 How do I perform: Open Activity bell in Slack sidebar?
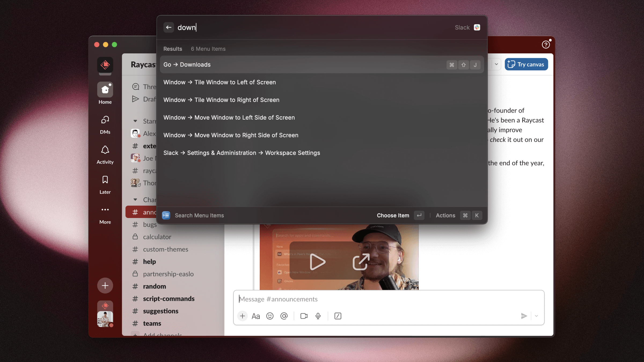pos(105,155)
